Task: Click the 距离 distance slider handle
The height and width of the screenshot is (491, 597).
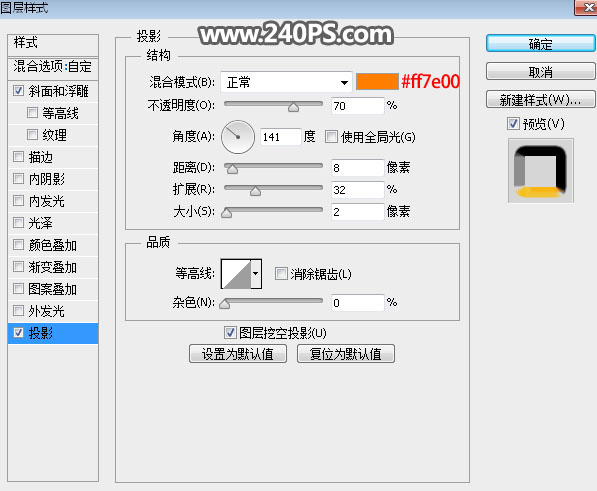Action: coord(232,169)
